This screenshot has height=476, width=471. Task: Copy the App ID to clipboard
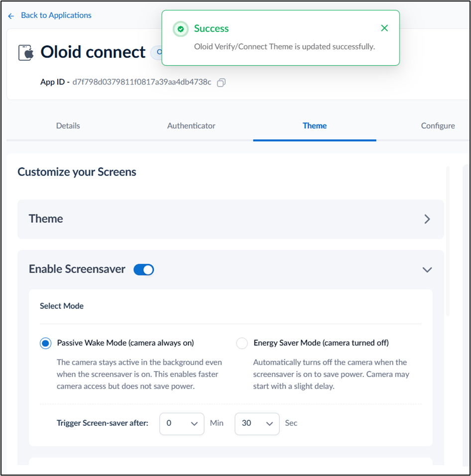point(221,83)
